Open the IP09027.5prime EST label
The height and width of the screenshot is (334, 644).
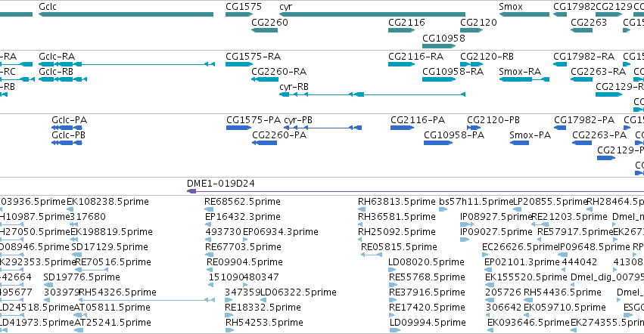pyautogui.click(x=496, y=232)
